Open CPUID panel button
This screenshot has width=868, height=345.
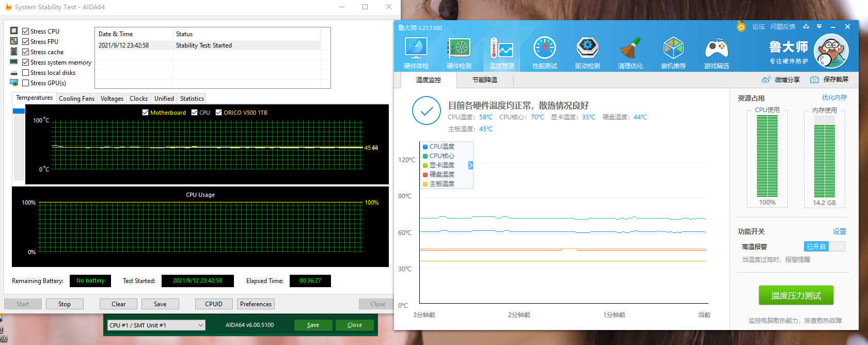[x=214, y=304]
